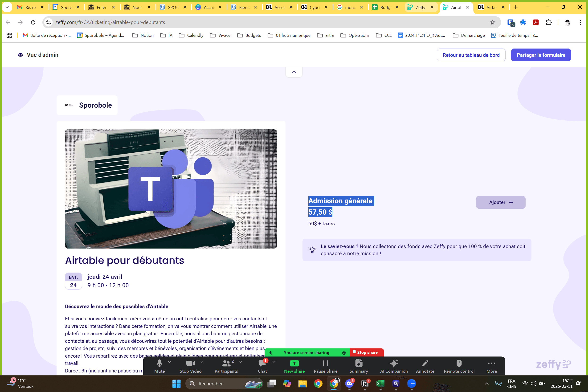Launch Zoom AI Companion

click(394, 366)
